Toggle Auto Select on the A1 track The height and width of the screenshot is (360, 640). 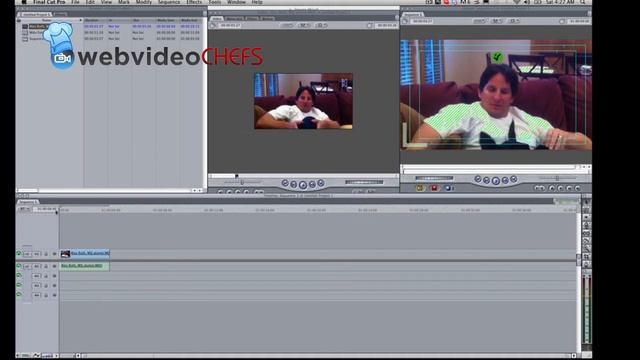[x=54, y=266]
